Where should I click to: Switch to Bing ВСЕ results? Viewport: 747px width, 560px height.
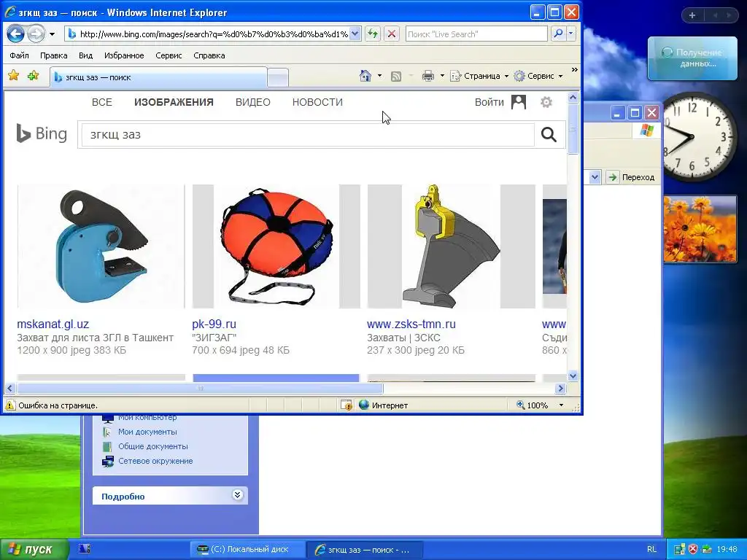102,102
